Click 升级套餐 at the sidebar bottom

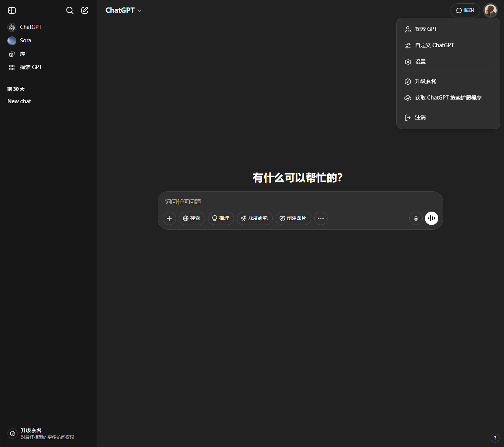[x=48, y=434]
